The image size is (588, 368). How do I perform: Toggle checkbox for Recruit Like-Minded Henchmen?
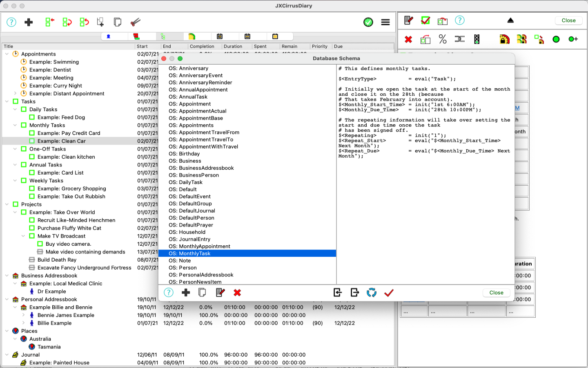coord(32,220)
